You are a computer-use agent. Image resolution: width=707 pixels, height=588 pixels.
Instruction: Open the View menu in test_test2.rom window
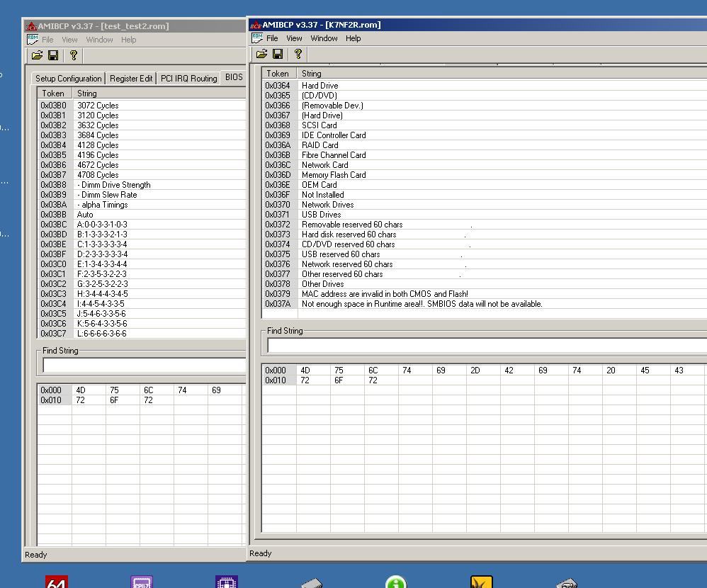point(69,40)
